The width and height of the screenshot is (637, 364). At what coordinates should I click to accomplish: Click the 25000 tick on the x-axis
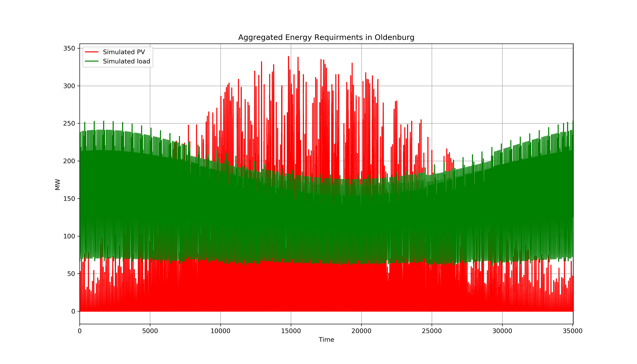pyautogui.click(x=432, y=331)
